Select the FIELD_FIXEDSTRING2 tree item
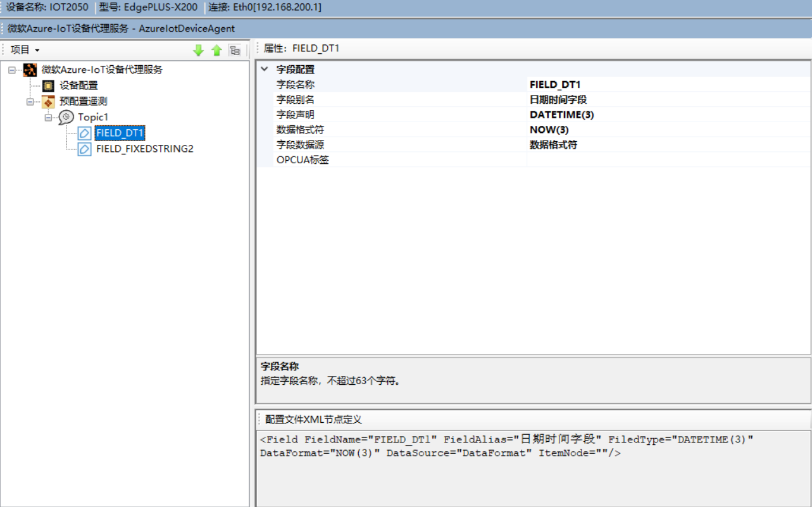Screen dimensions: 812x507 click(x=145, y=149)
